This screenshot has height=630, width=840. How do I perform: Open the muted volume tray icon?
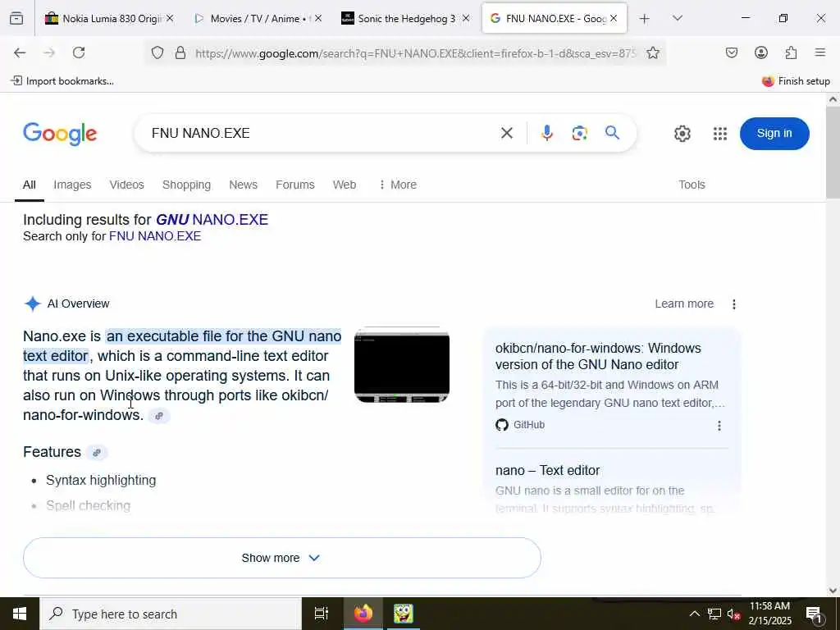tap(733, 614)
